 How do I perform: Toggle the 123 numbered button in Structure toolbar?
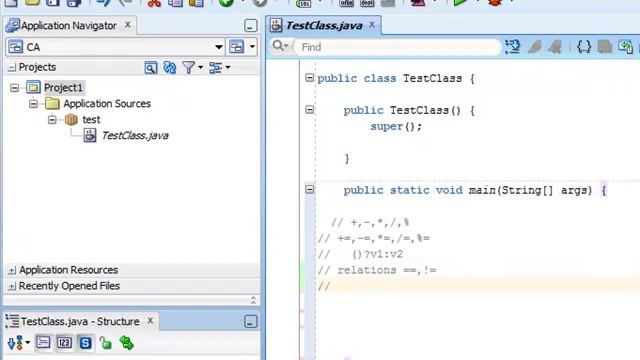pos(64,342)
